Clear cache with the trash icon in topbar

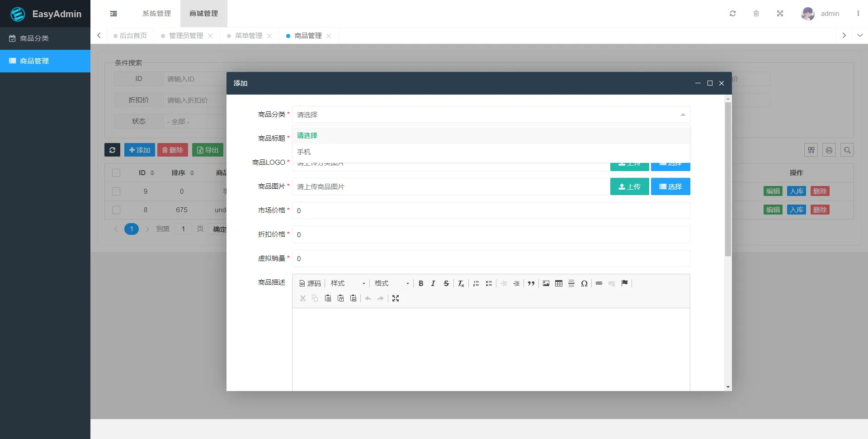point(756,14)
